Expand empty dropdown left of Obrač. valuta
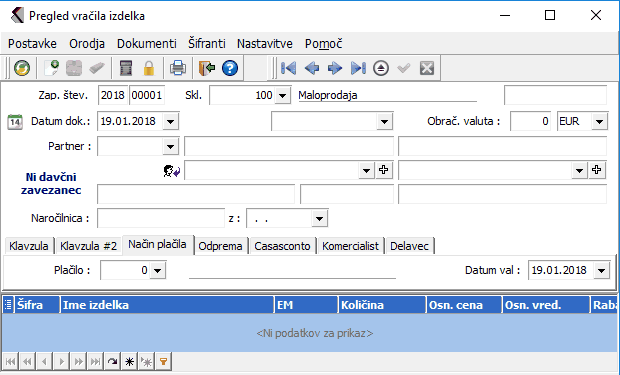 coord(384,122)
